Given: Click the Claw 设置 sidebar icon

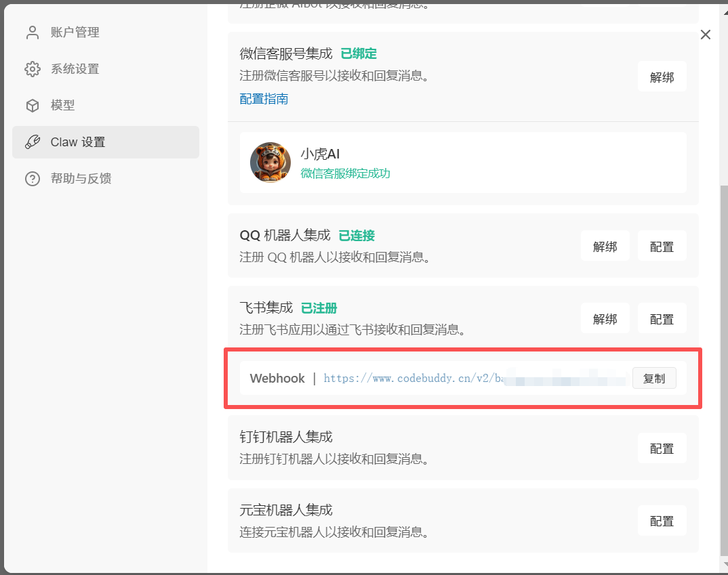Looking at the screenshot, I should pyautogui.click(x=32, y=142).
